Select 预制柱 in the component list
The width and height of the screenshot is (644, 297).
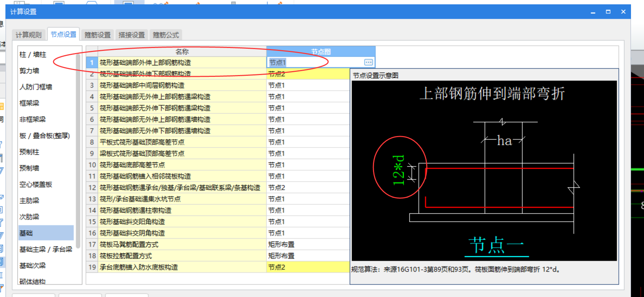point(29,152)
